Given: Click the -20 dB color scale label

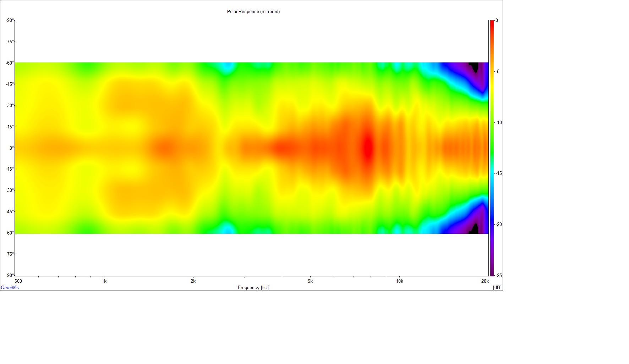Looking at the screenshot, I should (498, 225).
